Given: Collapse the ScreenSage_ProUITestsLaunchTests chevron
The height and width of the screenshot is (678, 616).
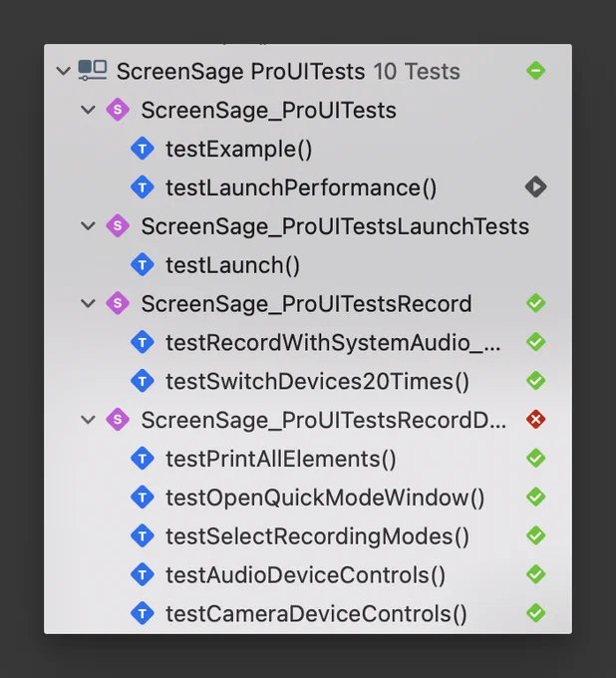Looking at the screenshot, I should [x=88, y=226].
